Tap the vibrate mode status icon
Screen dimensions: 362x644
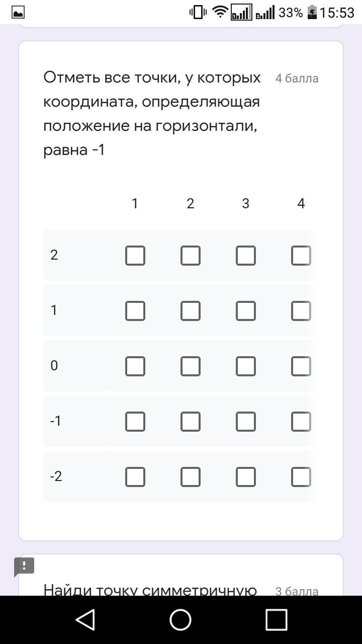click(198, 12)
